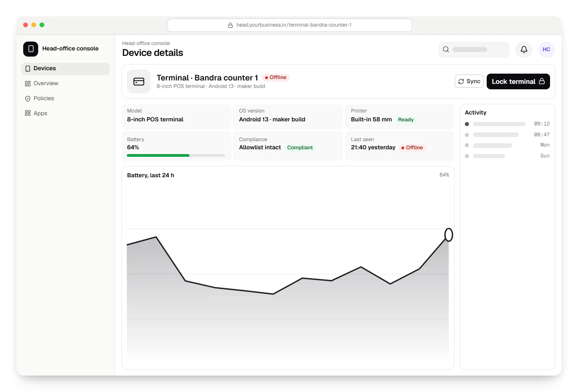Click the Overview grid icon in sidebar

[28, 84]
